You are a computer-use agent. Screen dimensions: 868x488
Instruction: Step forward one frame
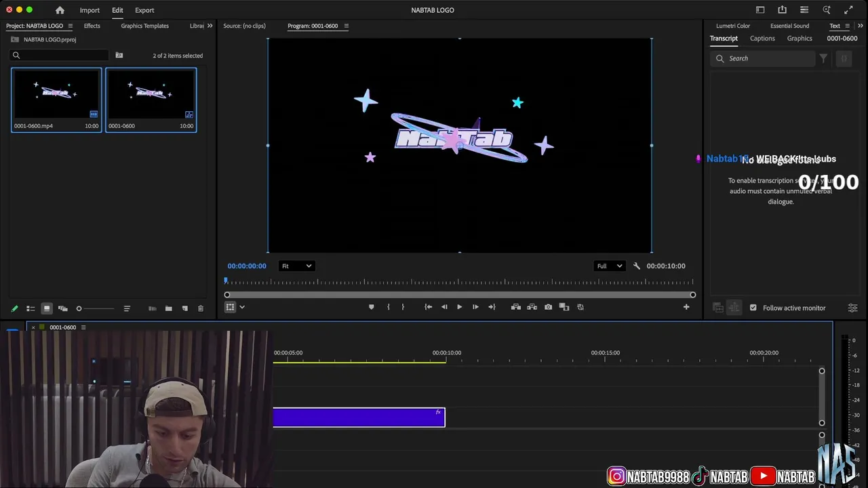point(475,307)
